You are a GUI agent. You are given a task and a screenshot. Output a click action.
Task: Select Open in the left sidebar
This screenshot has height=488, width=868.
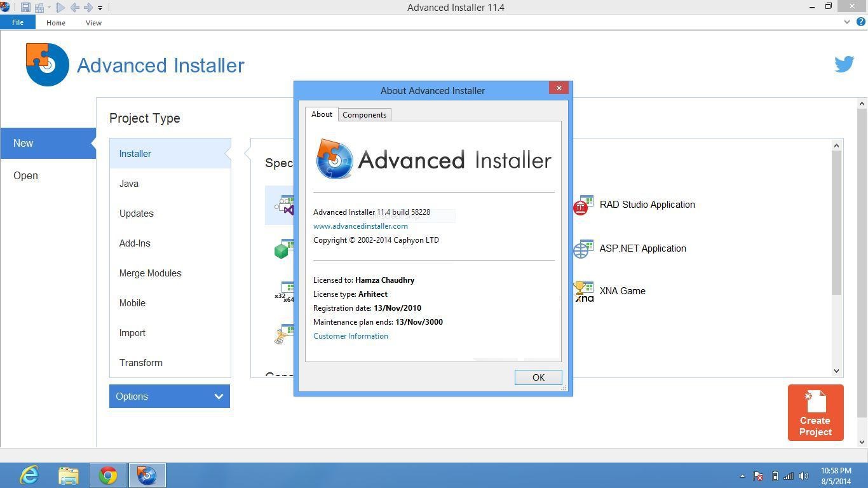(25, 175)
